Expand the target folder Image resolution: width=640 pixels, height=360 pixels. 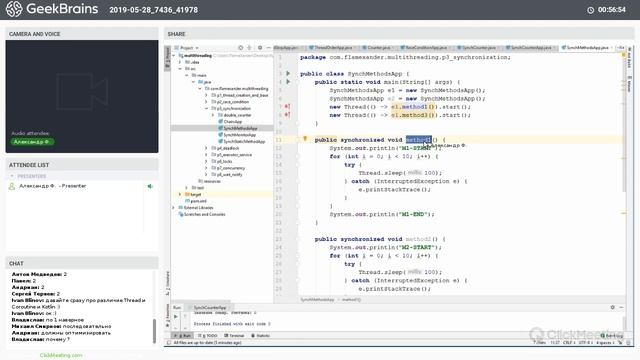(180, 194)
